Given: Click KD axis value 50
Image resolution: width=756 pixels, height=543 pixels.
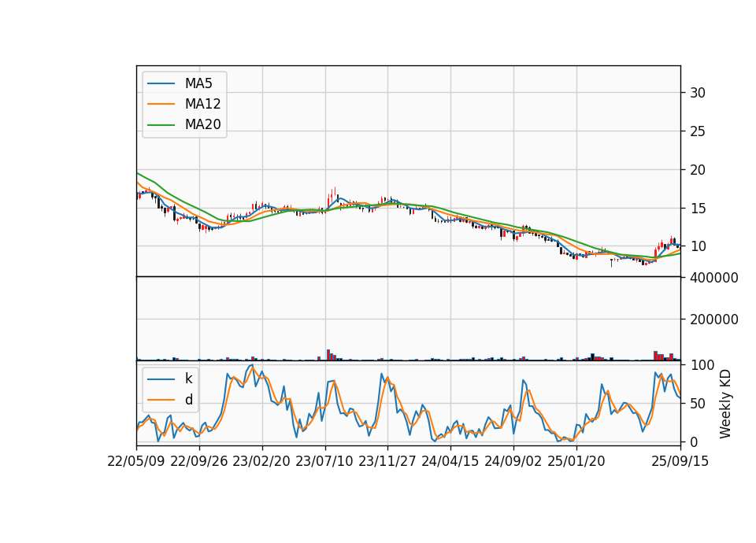Looking at the screenshot, I should pos(698,403).
